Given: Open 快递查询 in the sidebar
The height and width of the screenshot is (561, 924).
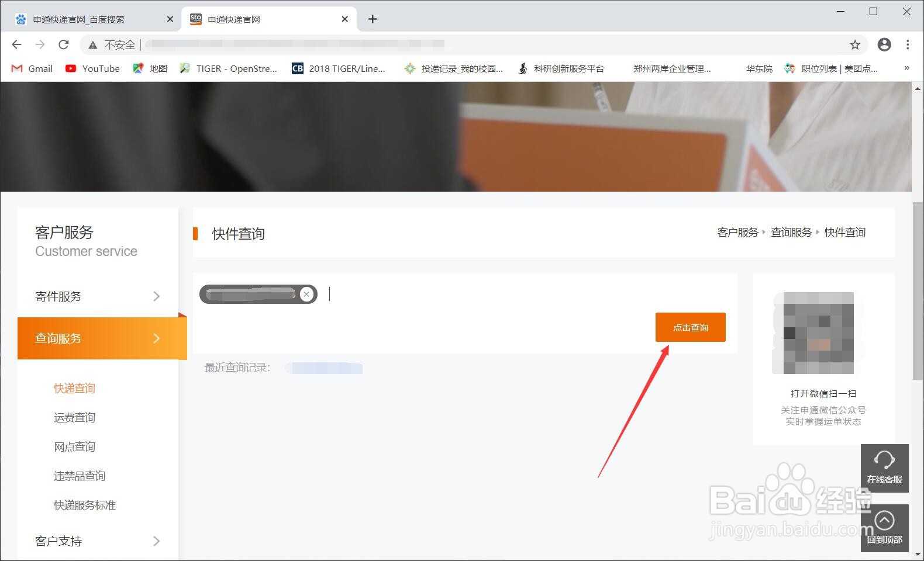Looking at the screenshot, I should point(74,388).
